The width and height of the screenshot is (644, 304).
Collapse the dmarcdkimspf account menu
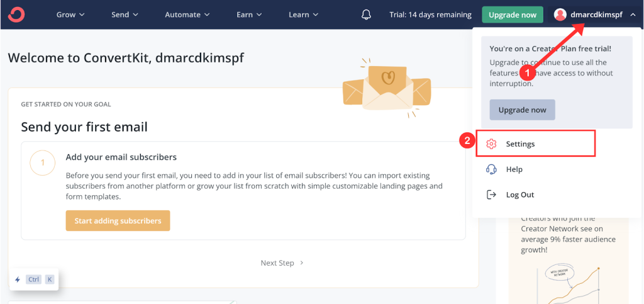tap(633, 14)
